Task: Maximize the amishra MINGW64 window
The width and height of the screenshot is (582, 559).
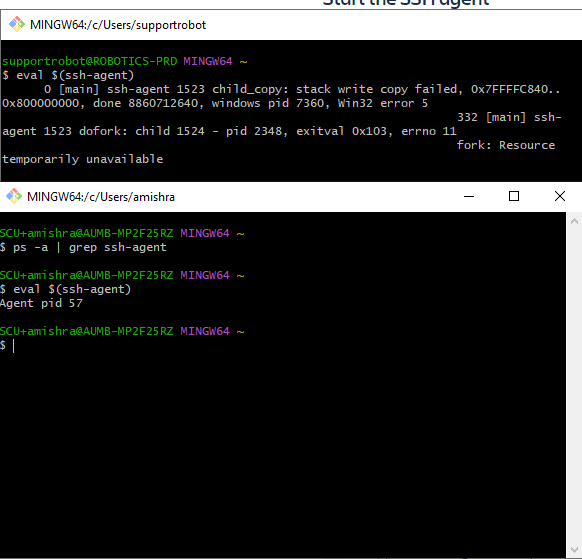Action: pos(514,196)
